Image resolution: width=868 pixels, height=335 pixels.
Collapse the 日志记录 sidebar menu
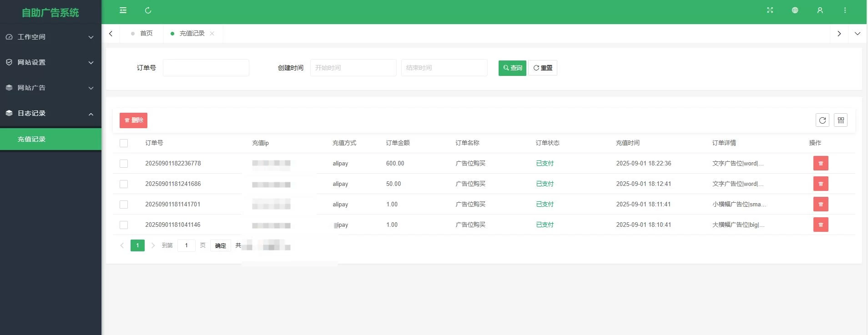(50, 113)
